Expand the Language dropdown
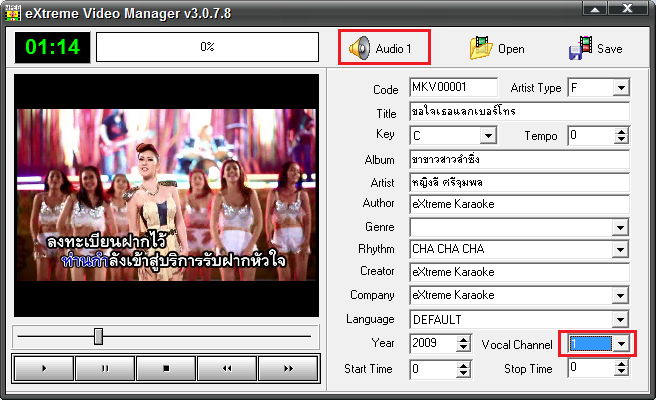The height and width of the screenshot is (400, 656). coord(620,320)
